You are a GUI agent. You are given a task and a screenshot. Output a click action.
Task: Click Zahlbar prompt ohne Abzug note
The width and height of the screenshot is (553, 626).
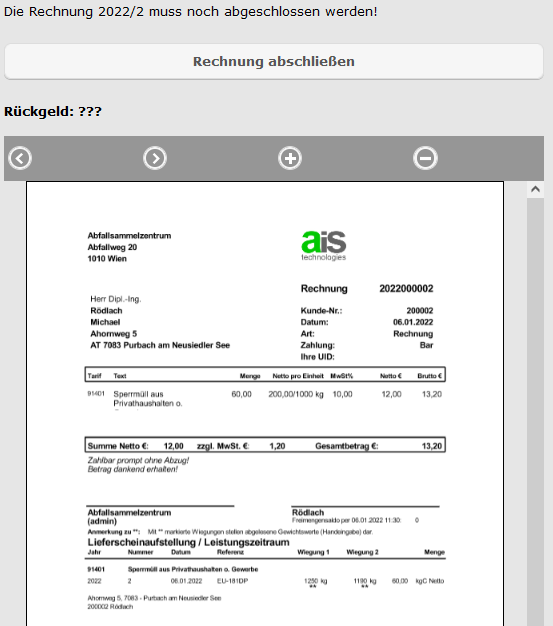coord(138,460)
